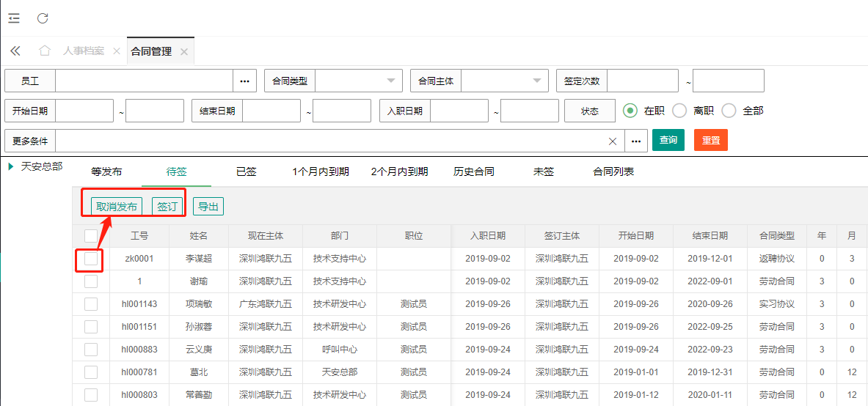The width and height of the screenshot is (868, 406).
Task: Go to home tab icon
Action: 45,51
